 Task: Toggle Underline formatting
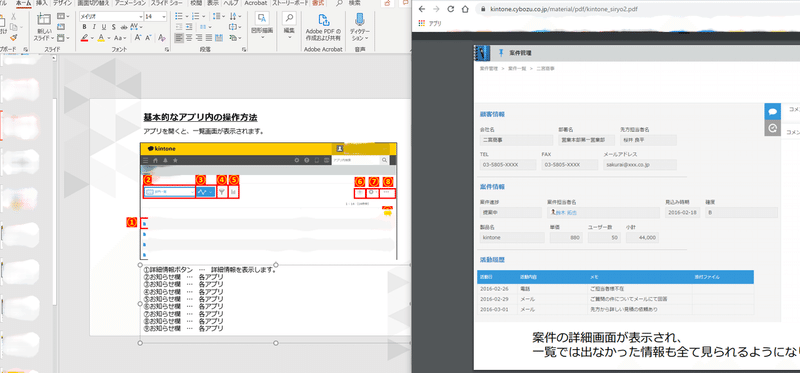(x=104, y=27)
